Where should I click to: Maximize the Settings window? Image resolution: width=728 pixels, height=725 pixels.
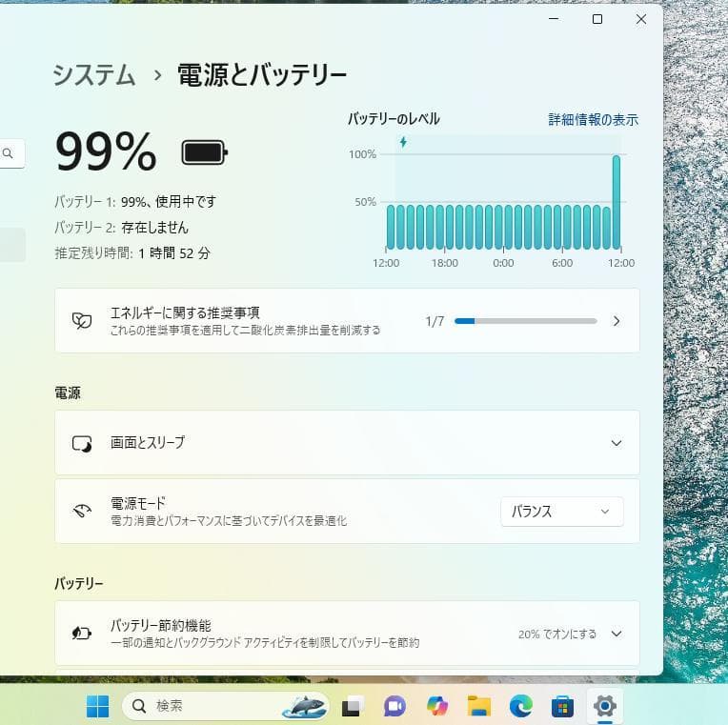tap(597, 19)
